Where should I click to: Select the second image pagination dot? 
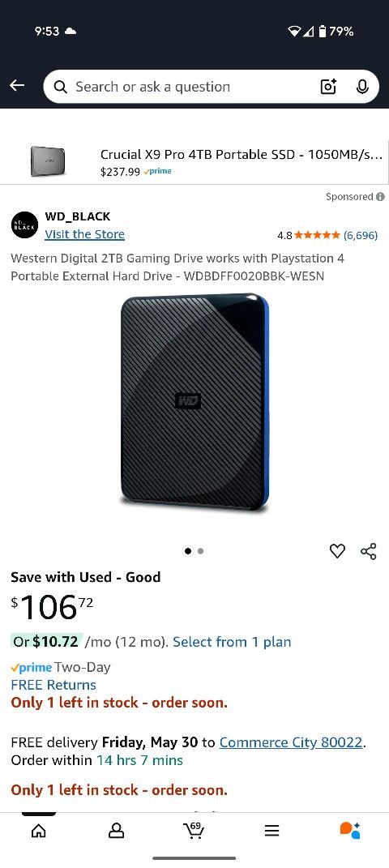coord(200,551)
